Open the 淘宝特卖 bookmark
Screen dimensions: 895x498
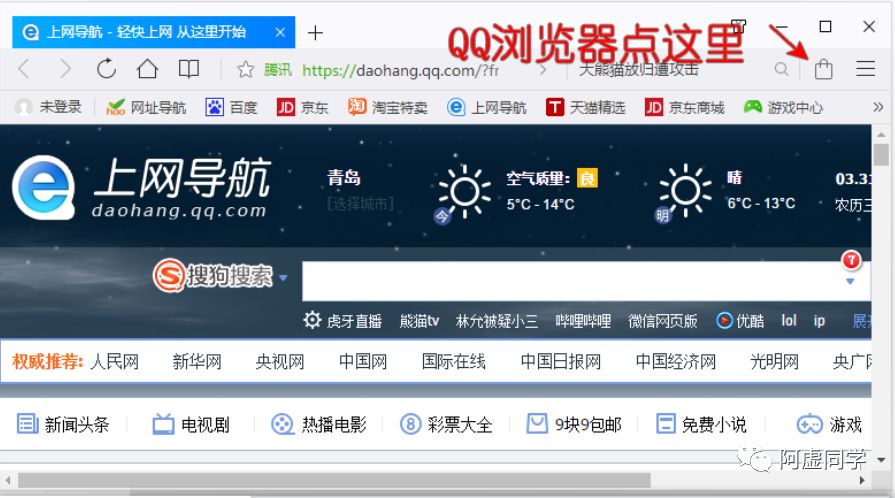(x=388, y=107)
